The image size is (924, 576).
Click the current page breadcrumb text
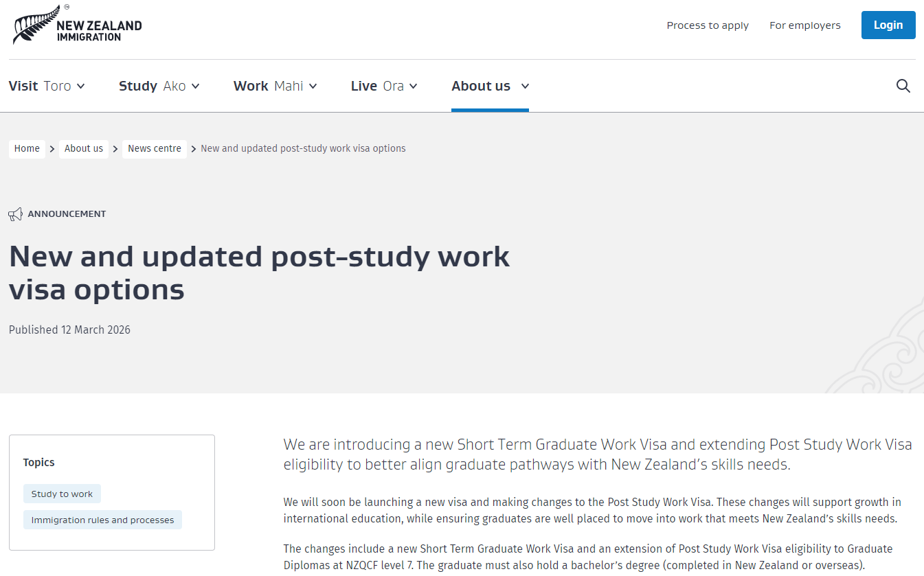point(303,149)
